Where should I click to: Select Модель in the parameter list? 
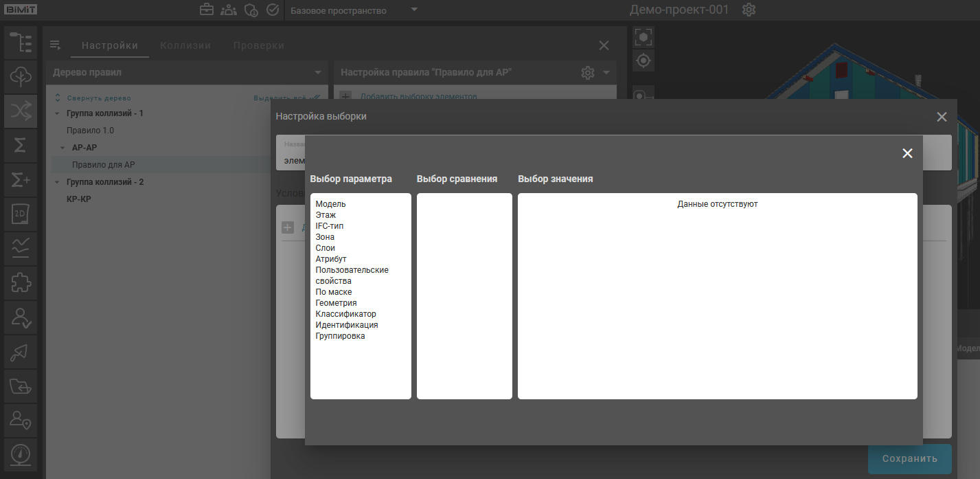coord(330,204)
